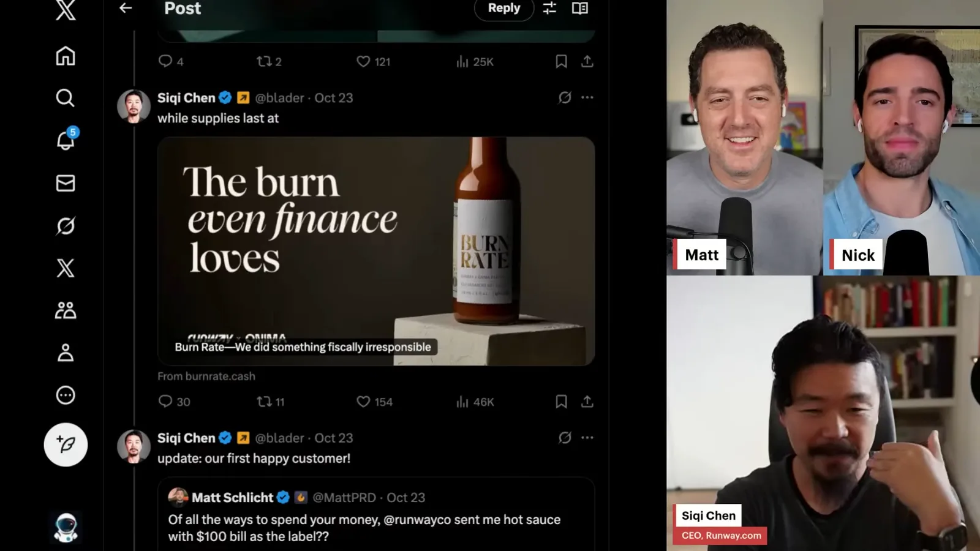Open the Burn Rate link card image
The width and height of the screenshot is (980, 551).
click(x=376, y=251)
